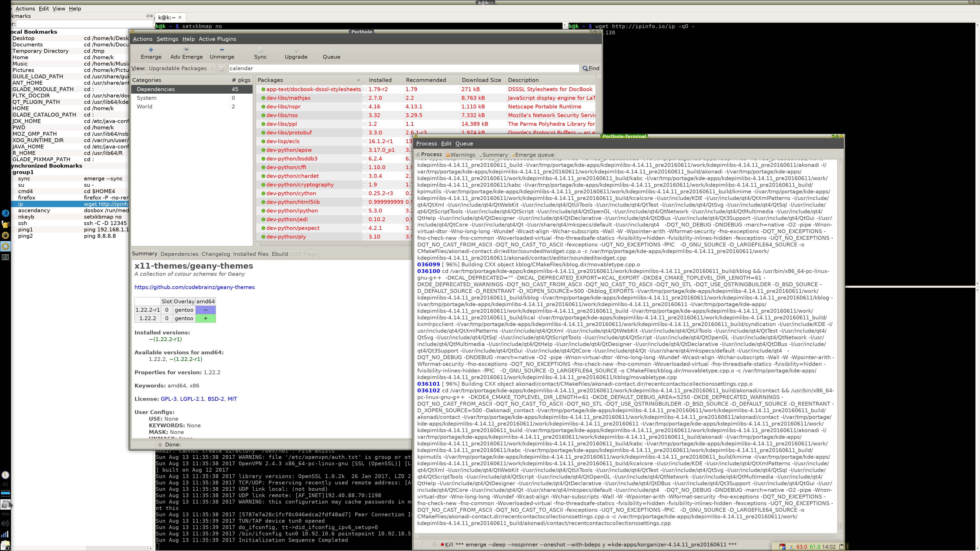The image size is (980, 551).
Task: Switch to the Dependencies tab in package details
Action: (x=179, y=254)
